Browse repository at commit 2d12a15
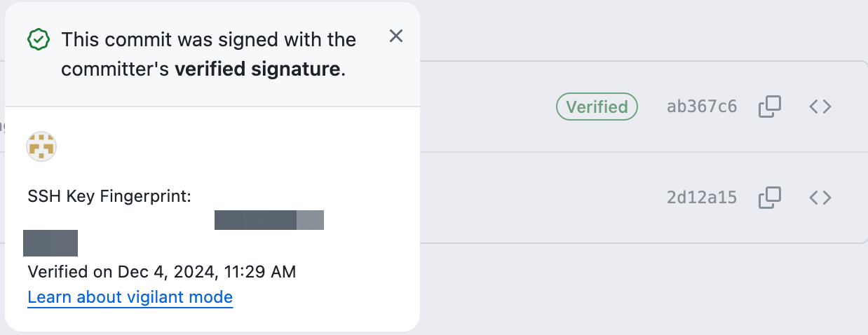Viewport: 868px width, 335px height. pyautogui.click(x=820, y=198)
